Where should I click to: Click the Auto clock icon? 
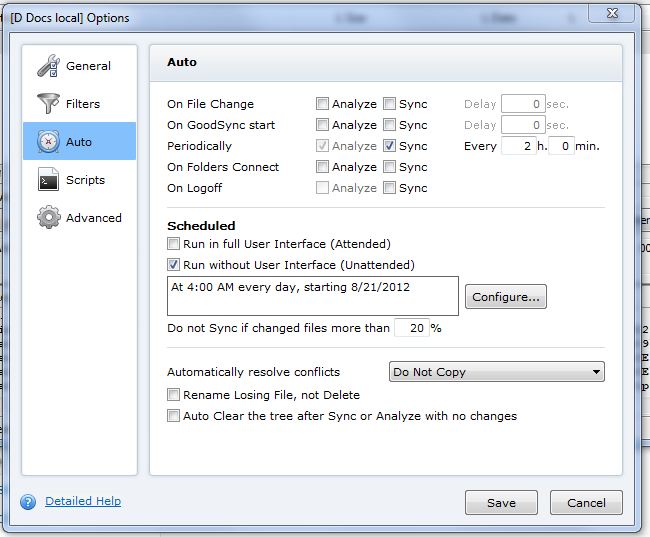[x=48, y=142]
